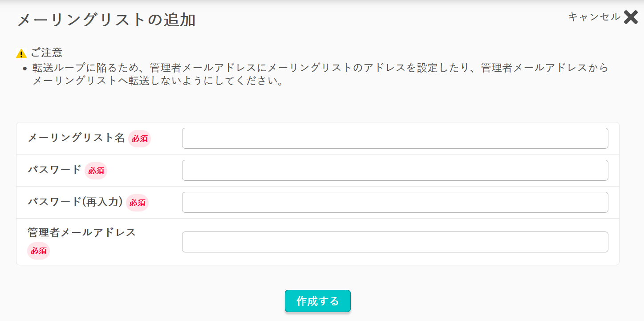Click the 必須 badge beside パスワード

96,171
